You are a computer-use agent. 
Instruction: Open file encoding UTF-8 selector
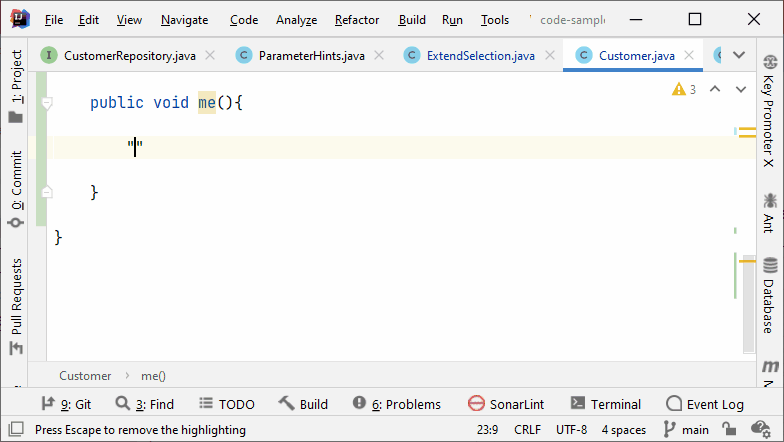571,430
